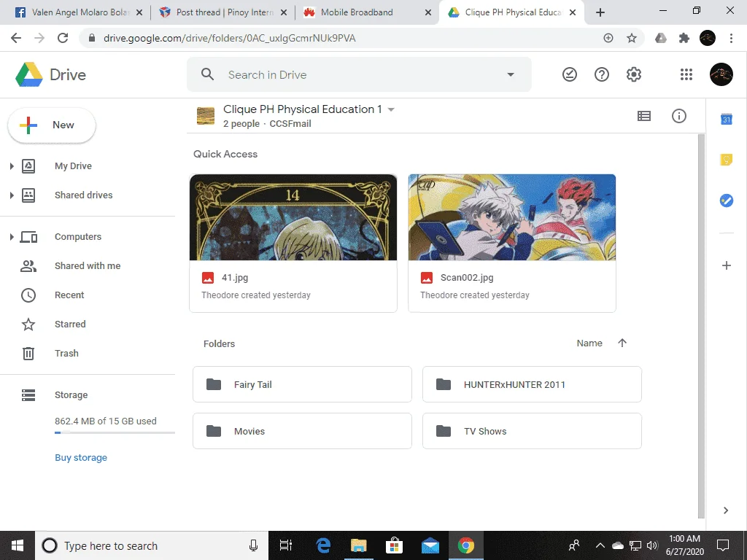Screen dimensions: 747x560
Task: Click the New button
Action: click(x=52, y=125)
